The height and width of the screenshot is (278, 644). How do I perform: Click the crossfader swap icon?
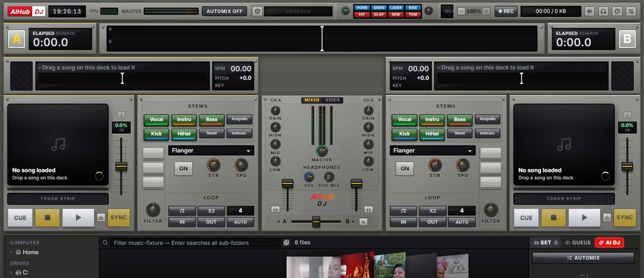(363, 222)
